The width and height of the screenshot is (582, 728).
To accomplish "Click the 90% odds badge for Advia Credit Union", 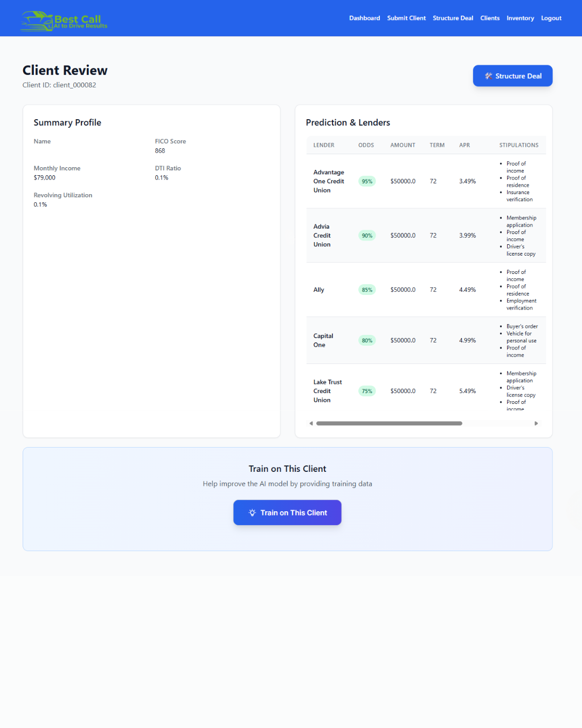I will [x=366, y=235].
